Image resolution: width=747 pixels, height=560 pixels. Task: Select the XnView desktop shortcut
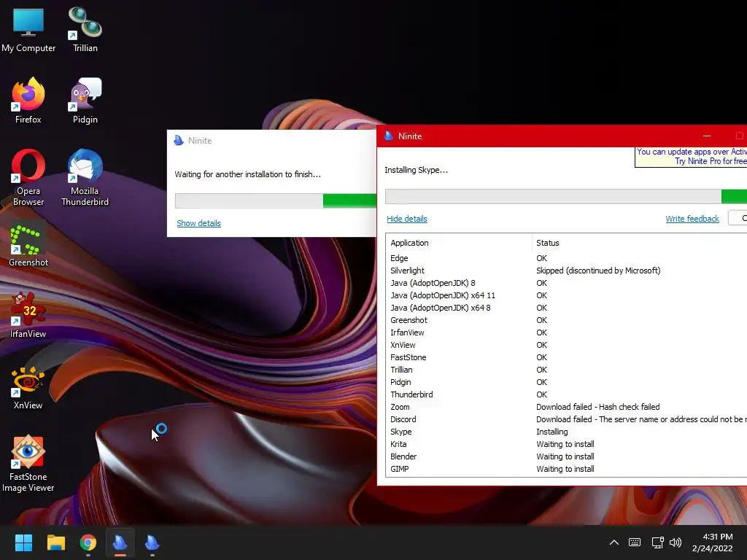(28, 388)
